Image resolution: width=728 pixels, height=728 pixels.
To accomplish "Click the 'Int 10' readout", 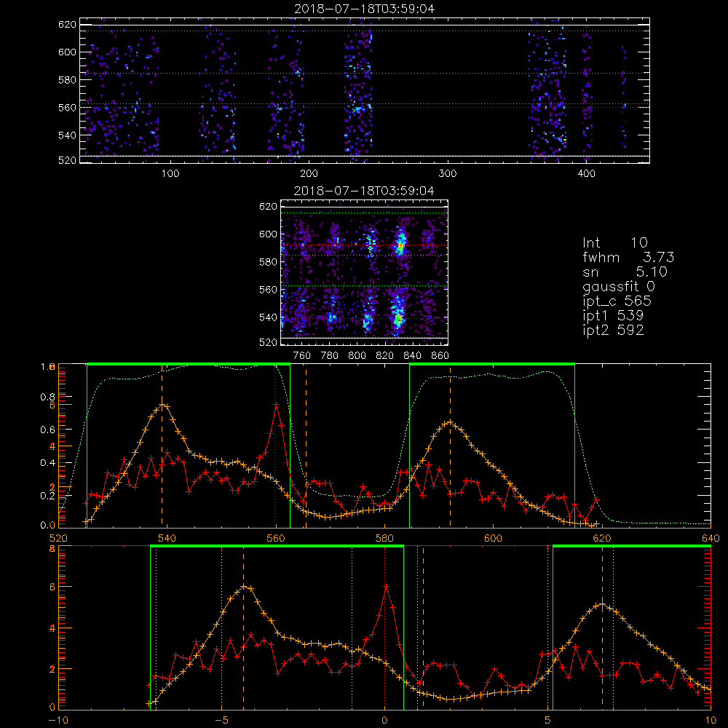I will [615, 243].
